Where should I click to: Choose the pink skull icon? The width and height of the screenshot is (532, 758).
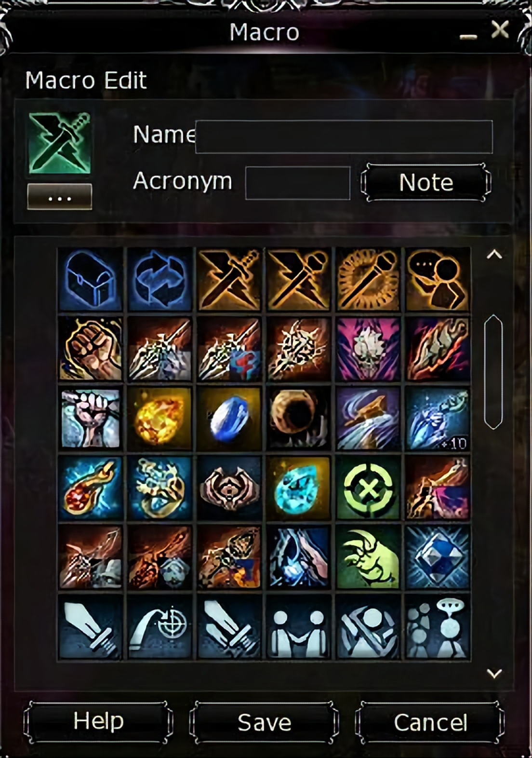[368, 349]
